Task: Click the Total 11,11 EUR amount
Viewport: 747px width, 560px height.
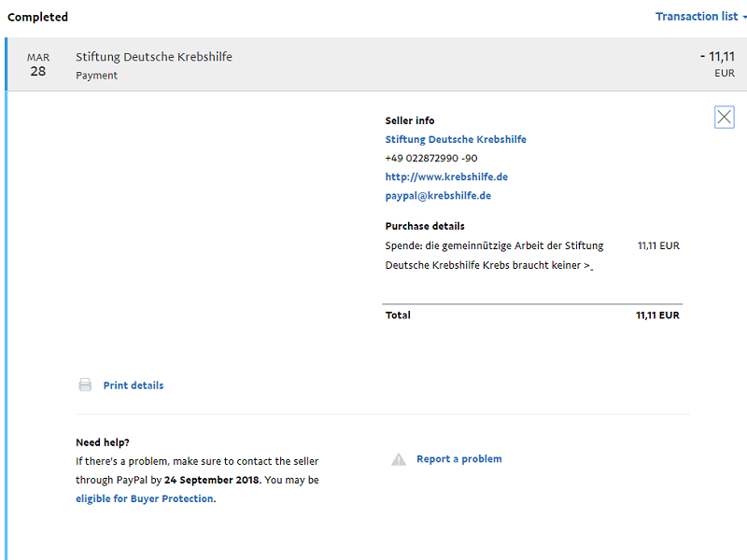Action: pos(657,315)
